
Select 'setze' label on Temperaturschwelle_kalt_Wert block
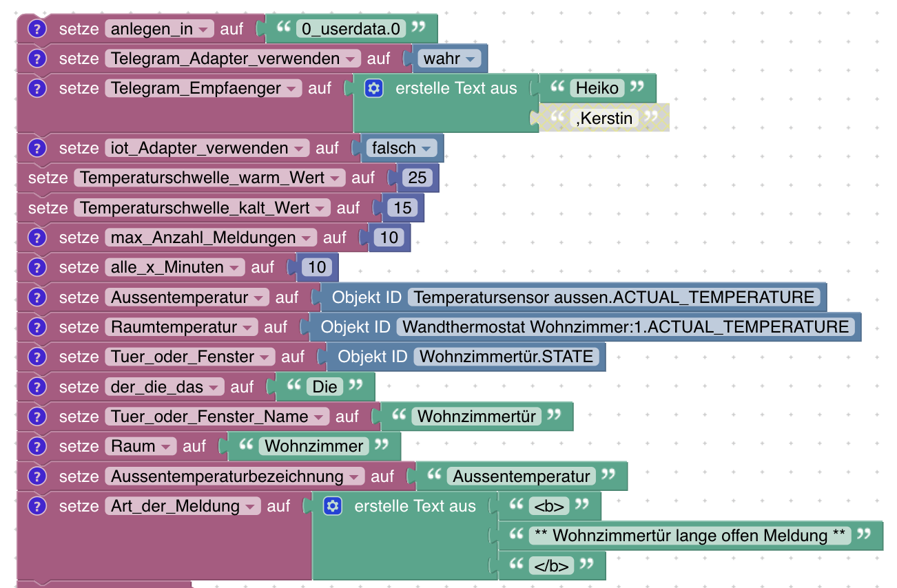pos(48,208)
